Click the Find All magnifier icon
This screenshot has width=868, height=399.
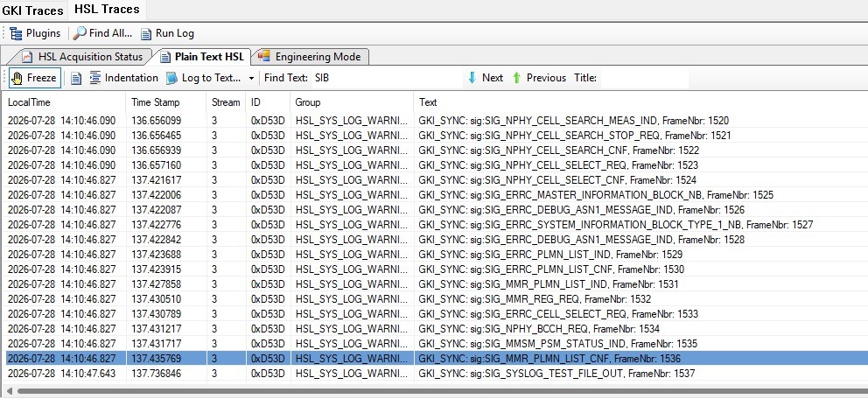coord(80,33)
